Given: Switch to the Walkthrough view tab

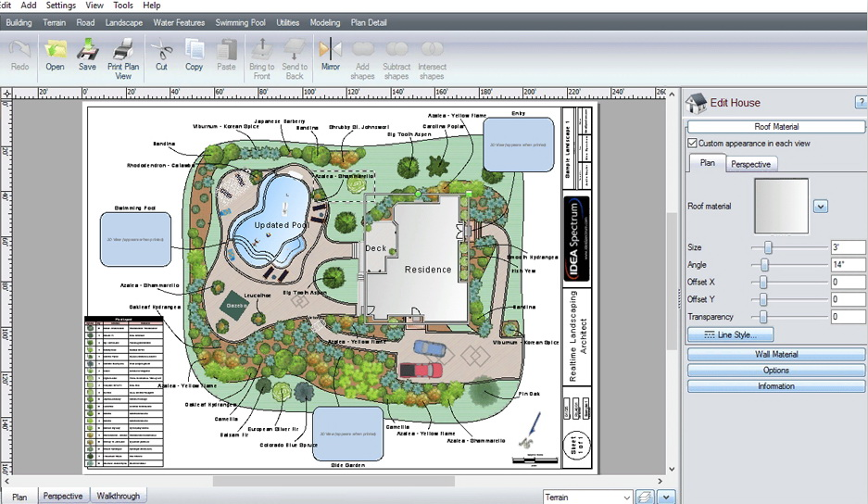Looking at the screenshot, I should coord(118,497).
